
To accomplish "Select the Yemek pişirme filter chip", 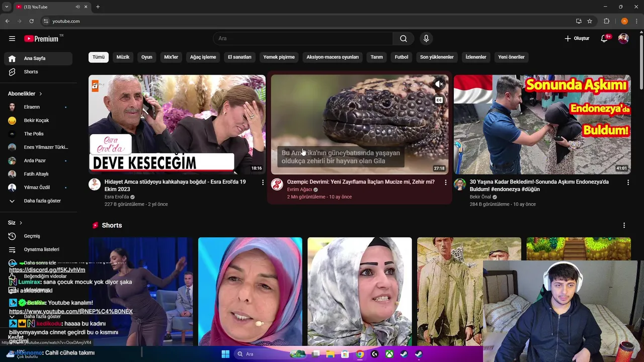I will click(279, 57).
